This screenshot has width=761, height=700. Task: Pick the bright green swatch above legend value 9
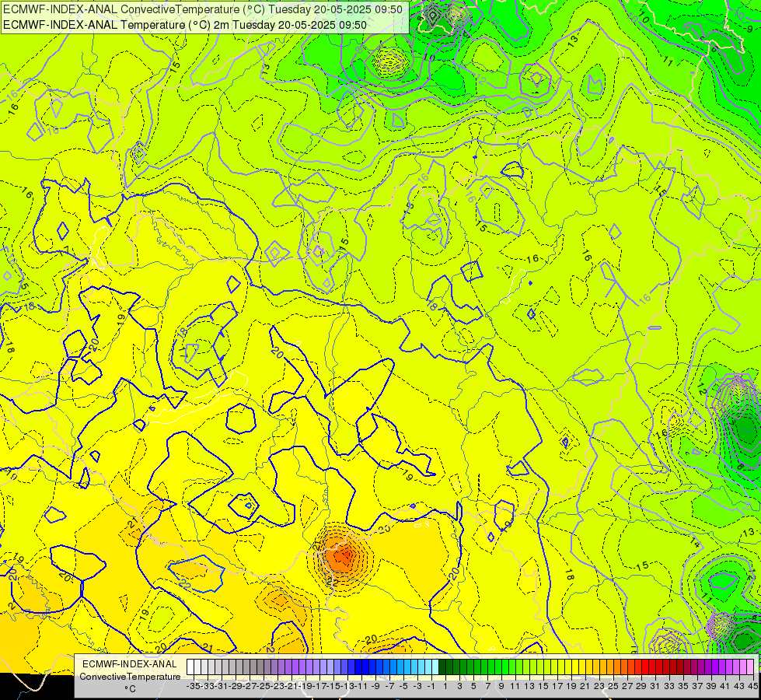click(498, 667)
